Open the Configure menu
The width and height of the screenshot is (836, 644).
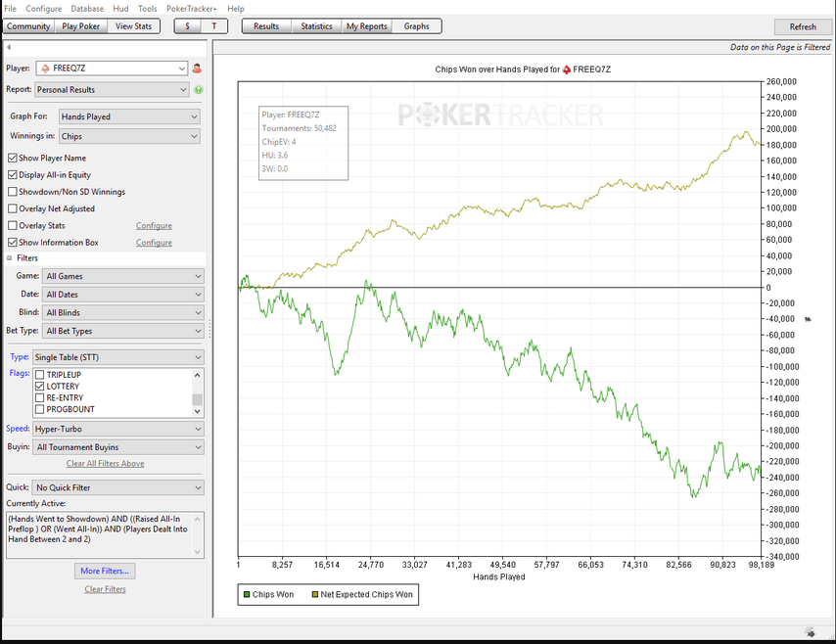click(44, 9)
